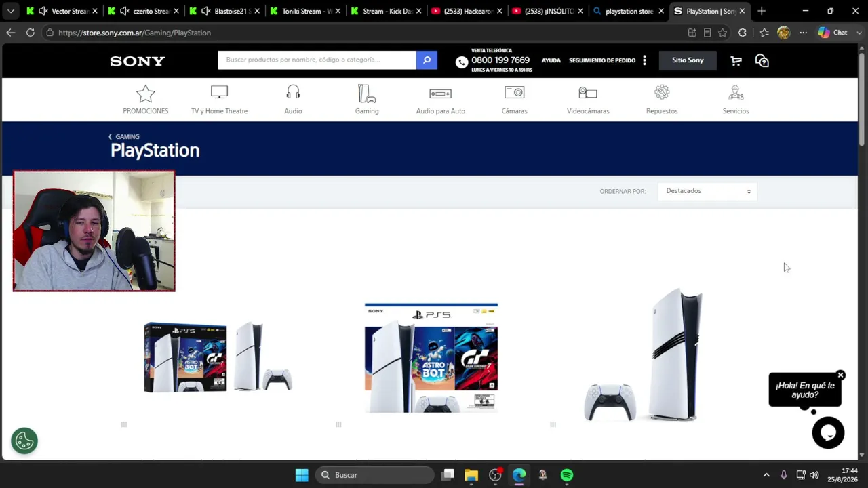Viewport: 868px width, 488px height.
Task: Focus the product search field
Action: coord(317,60)
